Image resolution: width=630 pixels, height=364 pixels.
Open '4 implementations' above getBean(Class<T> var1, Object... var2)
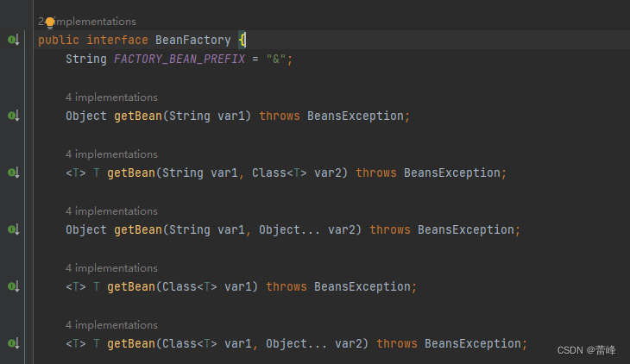pyautogui.click(x=111, y=325)
